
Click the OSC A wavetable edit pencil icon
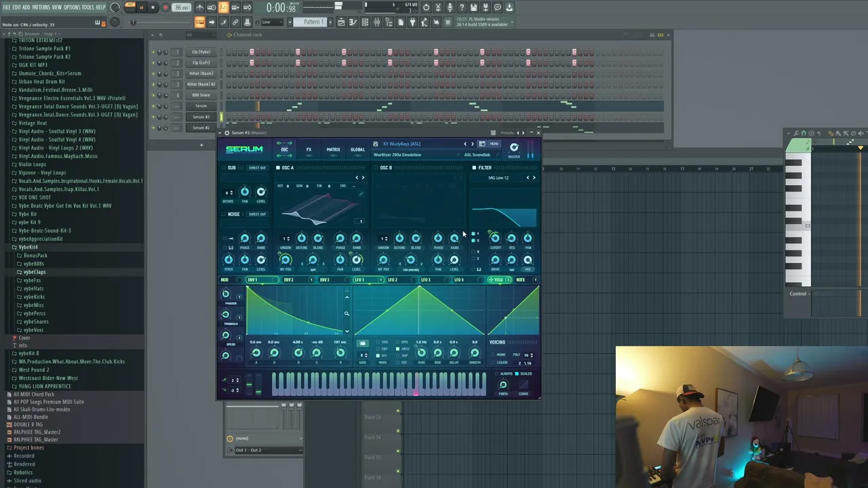pyautogui.click(x=361, y=195)
